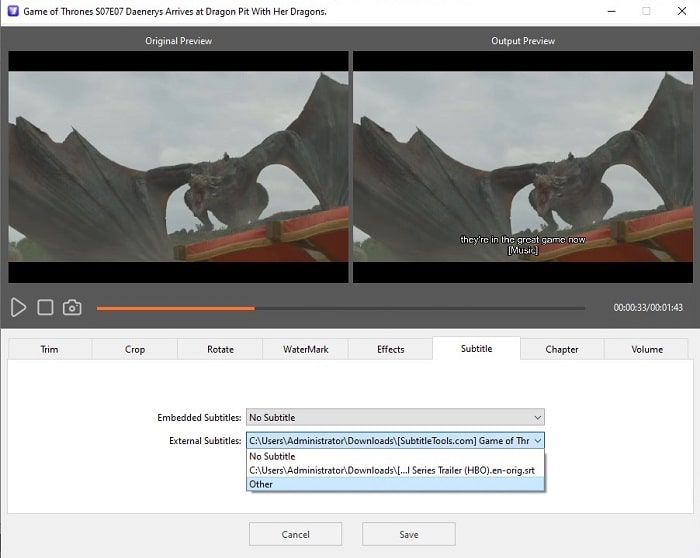Click the app logo in the title bar
This screenshot has height=558, width=700.
point(12,11)
